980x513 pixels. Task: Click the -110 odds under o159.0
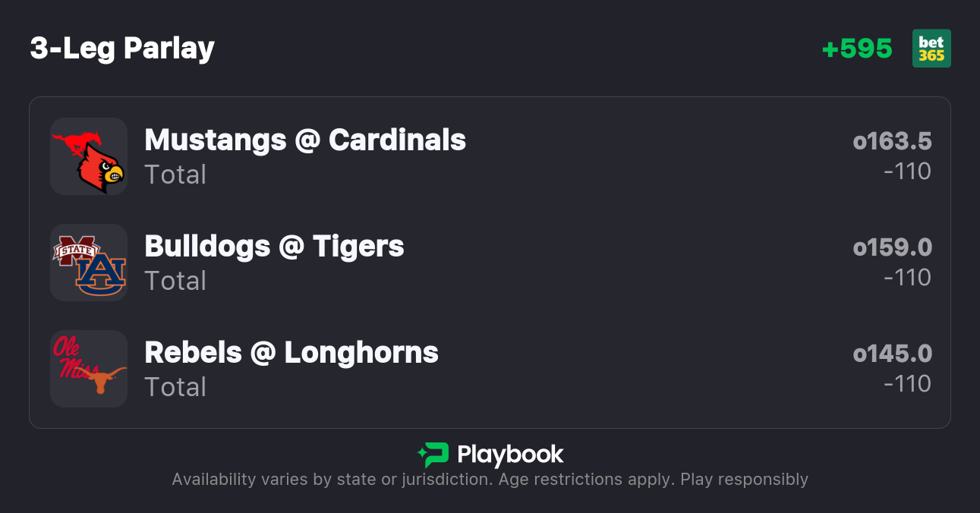pyautogui.click(x=907, y=278)
